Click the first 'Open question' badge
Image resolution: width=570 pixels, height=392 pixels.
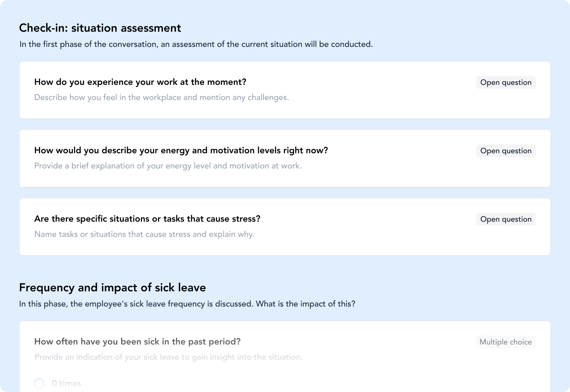pos(506,82)
